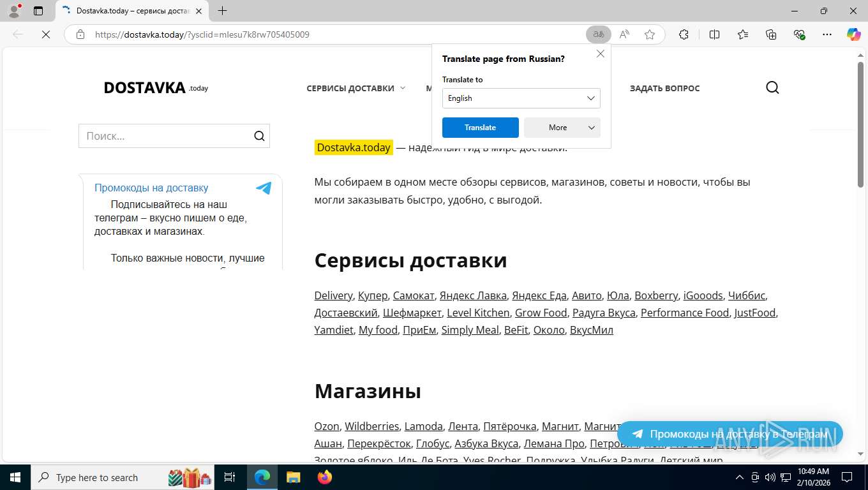868x490 pixels.
Task: Open the Авито link
Action: 587,295
